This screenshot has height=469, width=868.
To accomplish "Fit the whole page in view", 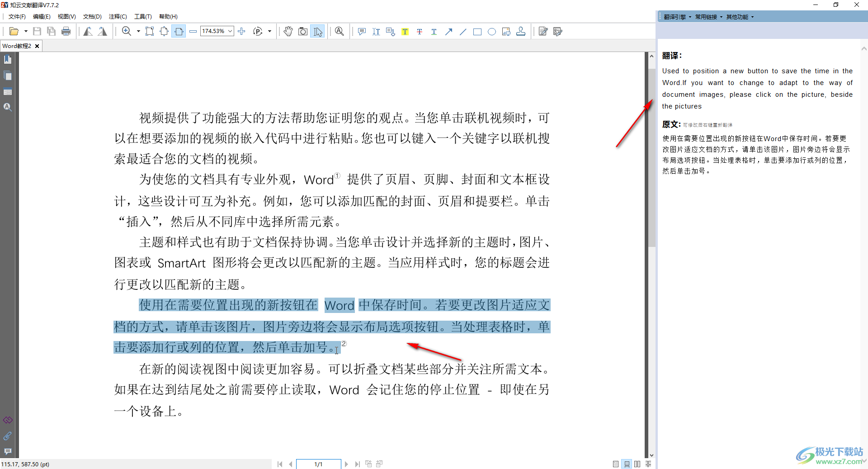I will click(164, 31).
